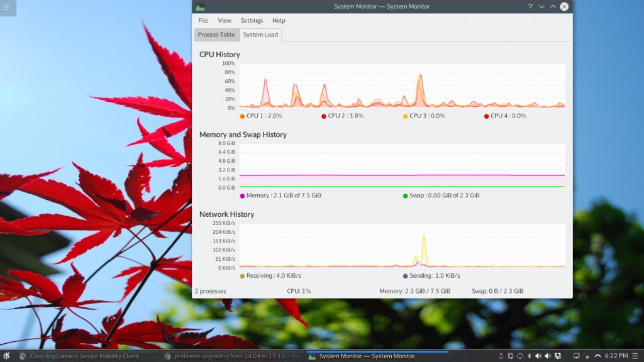The image size is (644, 362).
Task: Open the Dropbox tray icon
Action: tap(557, 356)
